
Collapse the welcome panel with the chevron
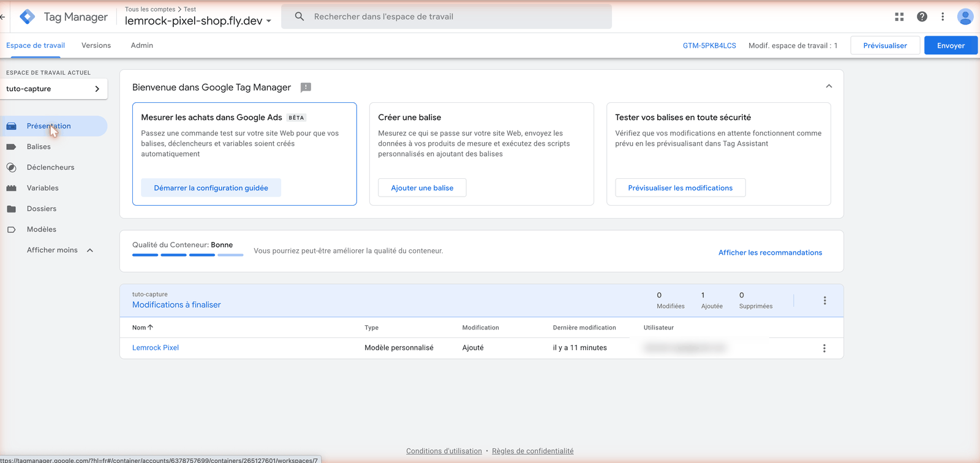pos(829,86)
